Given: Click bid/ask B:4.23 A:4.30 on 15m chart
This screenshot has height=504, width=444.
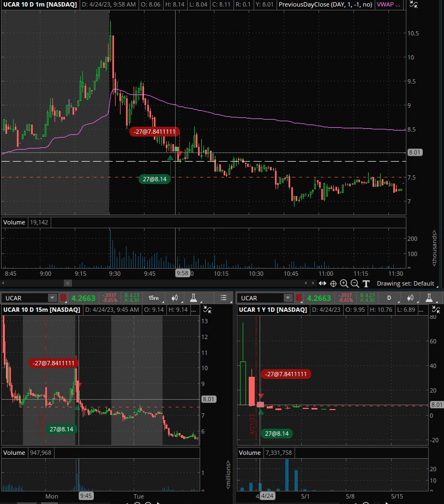Looking at the screenshot, I should pyautogui.click(x=131, y=298).
